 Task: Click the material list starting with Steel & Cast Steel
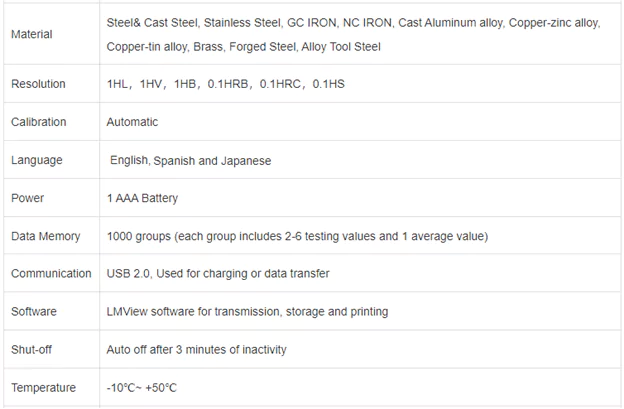click(353, 35)
